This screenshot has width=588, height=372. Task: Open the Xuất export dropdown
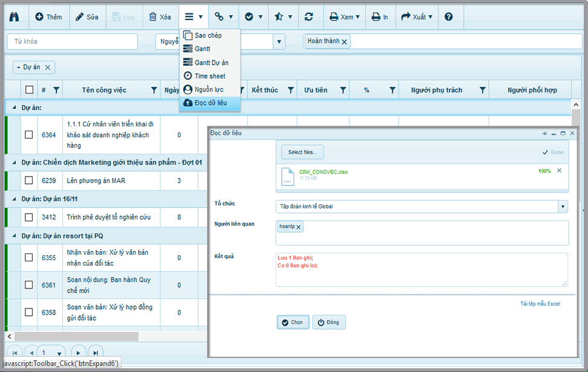417,17
